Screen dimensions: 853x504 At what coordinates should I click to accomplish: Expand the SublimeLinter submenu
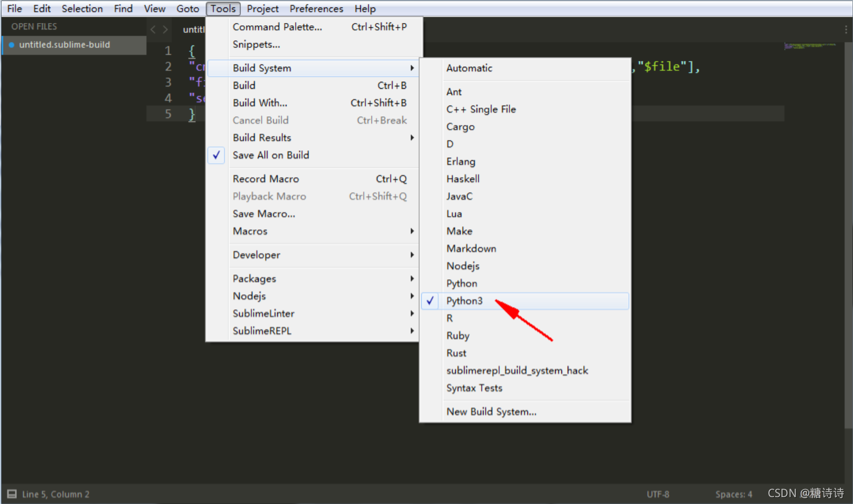pos(313,313)
